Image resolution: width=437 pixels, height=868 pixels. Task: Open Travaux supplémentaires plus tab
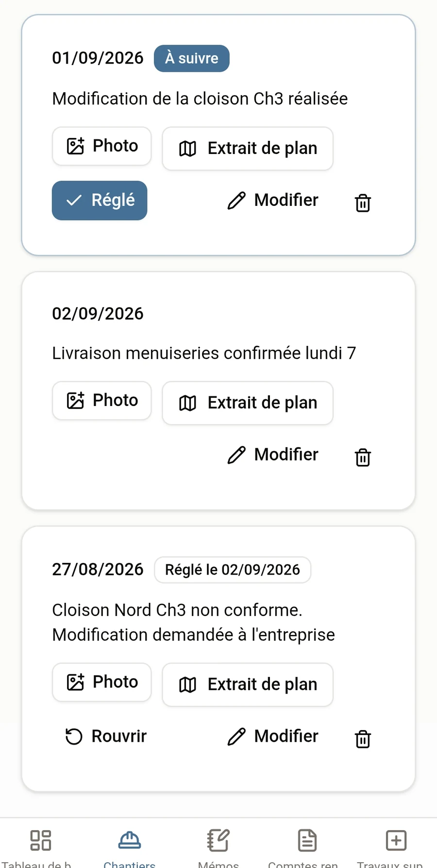[396, 845]
